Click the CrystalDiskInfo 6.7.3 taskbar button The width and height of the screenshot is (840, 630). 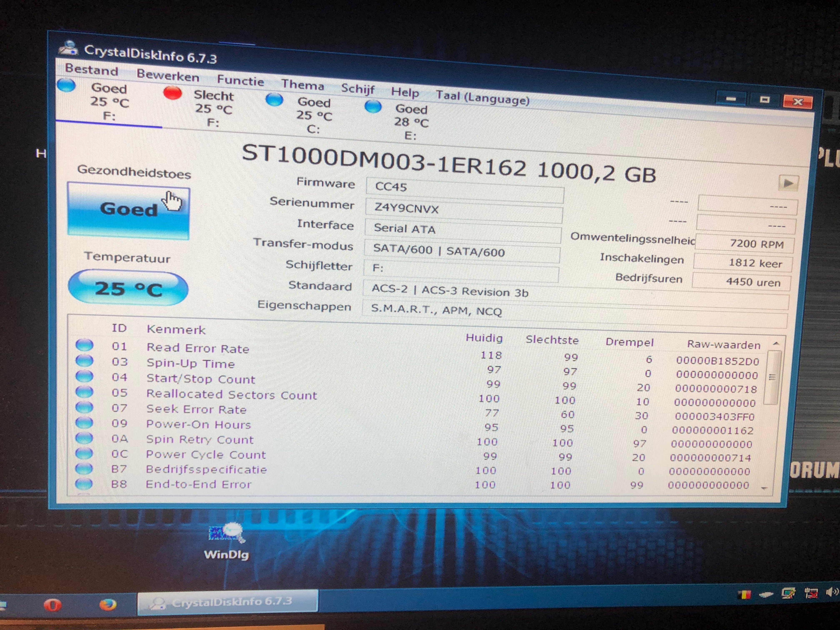[227, 602]
